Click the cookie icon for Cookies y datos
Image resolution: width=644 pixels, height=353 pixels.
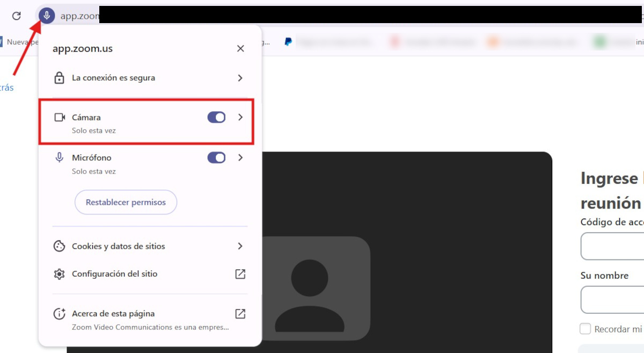(59, 246)
